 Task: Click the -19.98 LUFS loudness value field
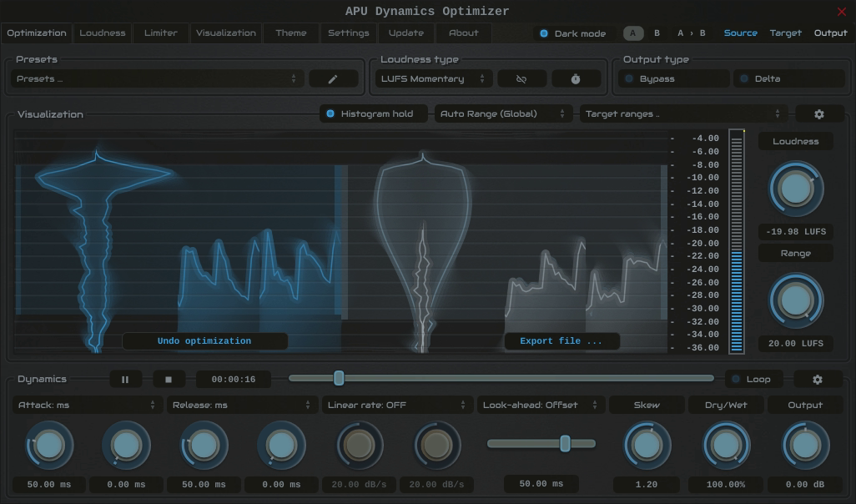[796, 232]
